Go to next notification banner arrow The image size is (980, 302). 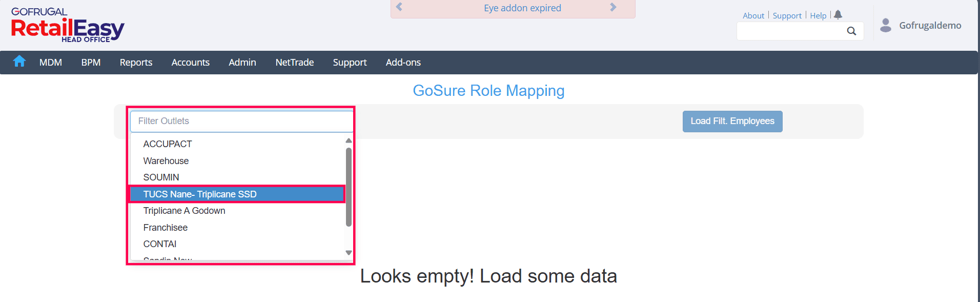click(613, 7)
